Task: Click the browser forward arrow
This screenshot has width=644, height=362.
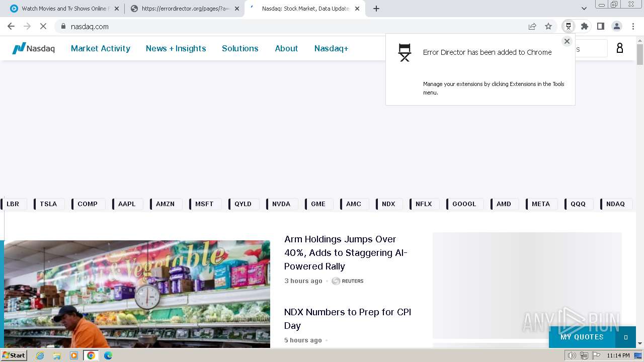Action: point(27,26)
